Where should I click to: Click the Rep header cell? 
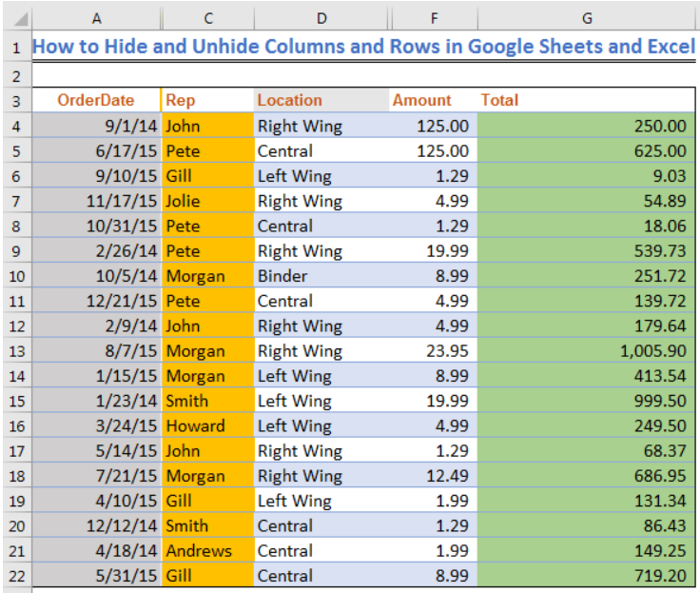click(x=207, y=100)
